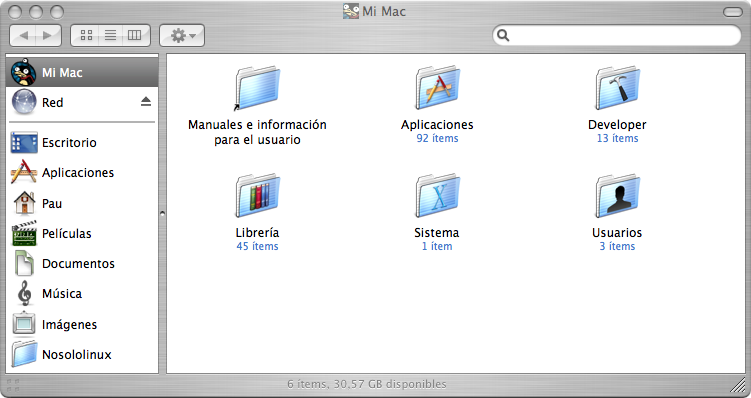The image size is (751, 398).
Task: Click the Música treble clef icon
Action: [24, 293]
